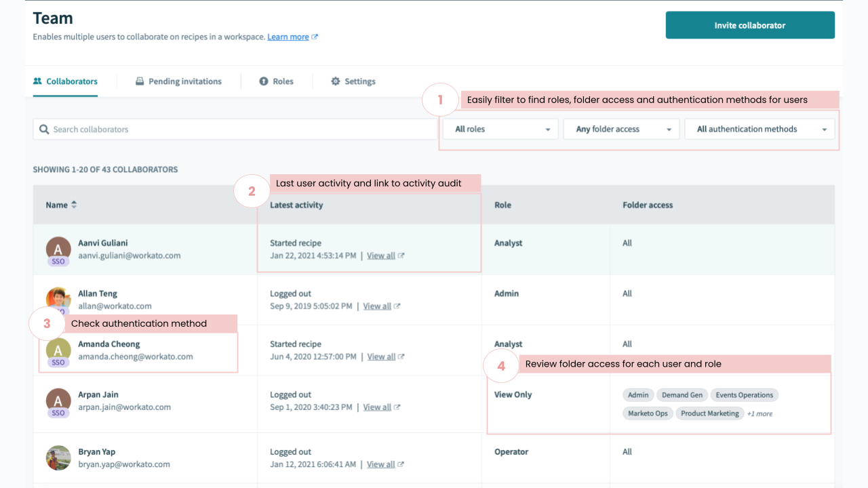Click the Roles tab icon
Screen dimensions: 868x488
(x=264, y=81)
